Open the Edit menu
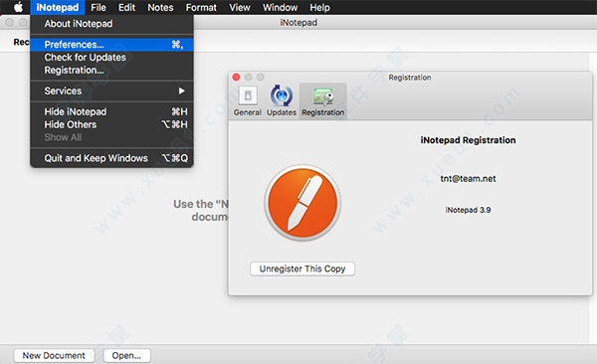This screenshot has height=364, width=597. [x=126, y=7]
